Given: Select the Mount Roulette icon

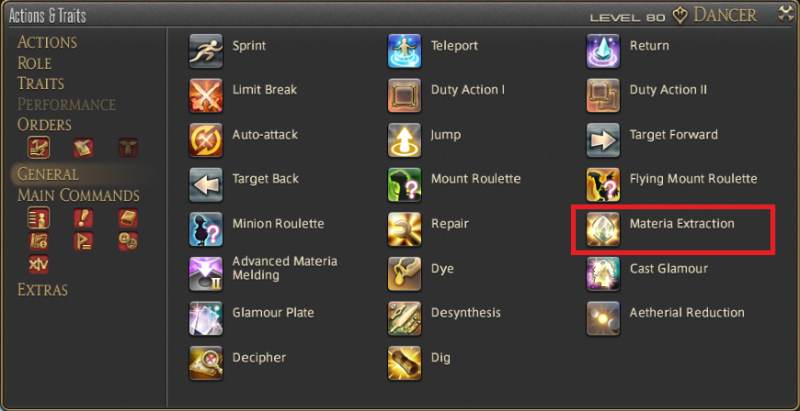Looking at the screenshot, I should (x=404, y=185).
